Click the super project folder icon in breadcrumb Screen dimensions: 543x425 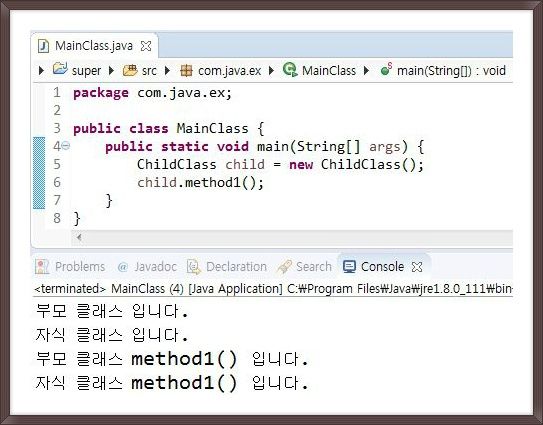pyautogui.click(x=60, y=69)
